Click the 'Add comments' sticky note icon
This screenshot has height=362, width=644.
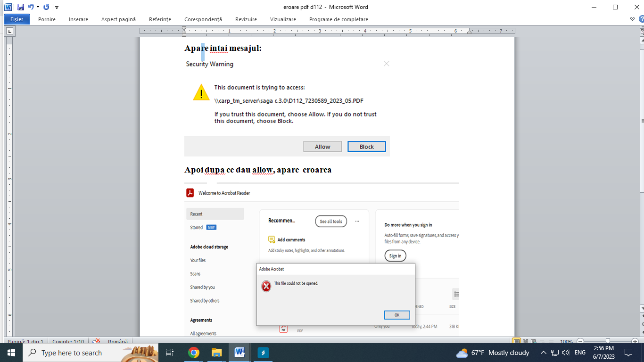point(272,239)
